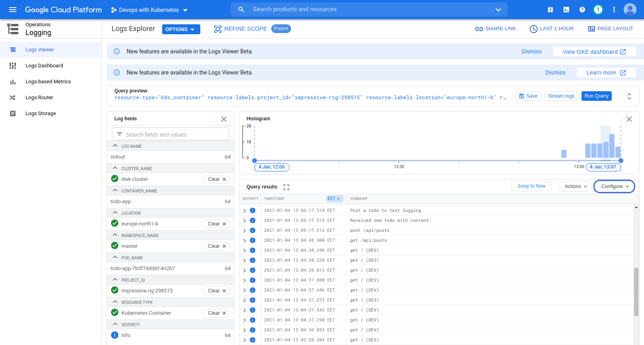The image size is (644, 345).
Task: Collapse the POD_NAME section
Action: (x=115, y=257)
